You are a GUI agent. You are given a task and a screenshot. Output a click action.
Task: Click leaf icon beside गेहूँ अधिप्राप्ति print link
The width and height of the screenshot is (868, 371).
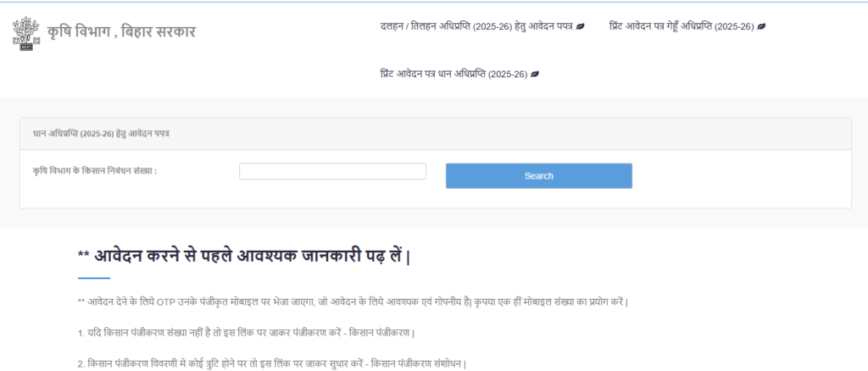pos(761,27)
